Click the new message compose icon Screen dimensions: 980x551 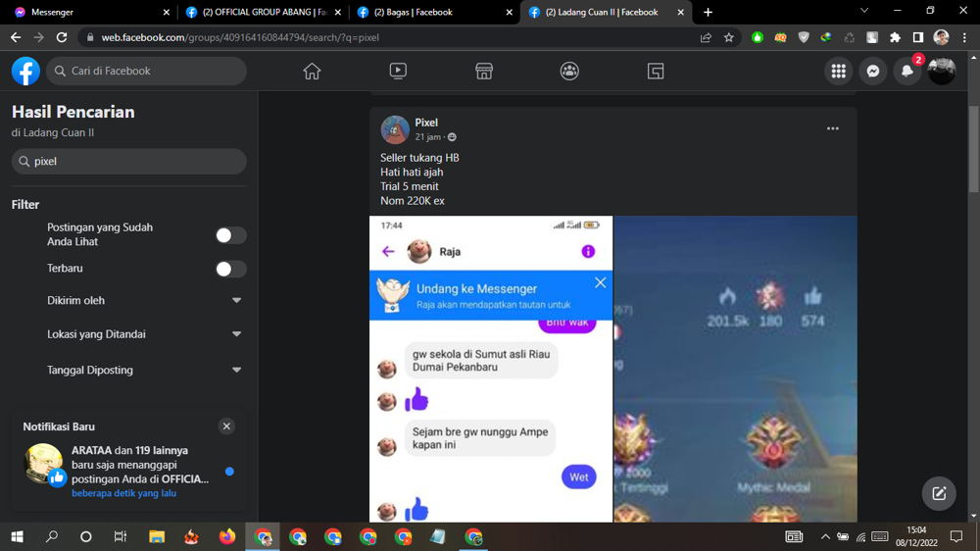pos(939,493)
